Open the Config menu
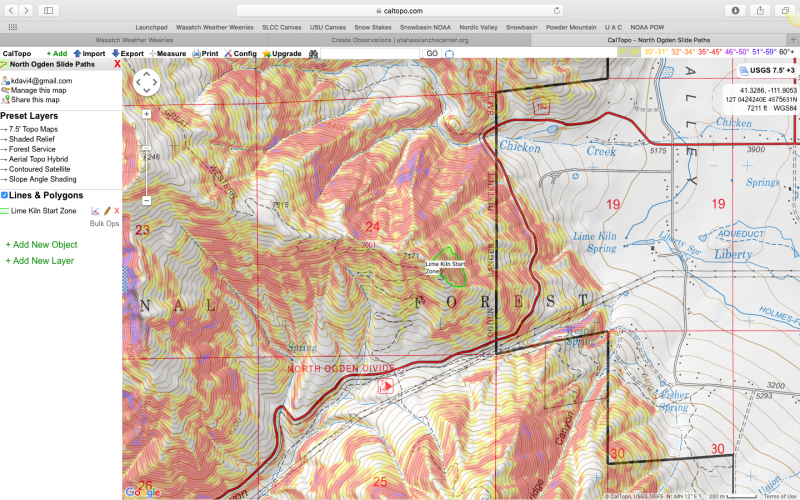Screen dimensions: 800x500 tap(240, 54)
